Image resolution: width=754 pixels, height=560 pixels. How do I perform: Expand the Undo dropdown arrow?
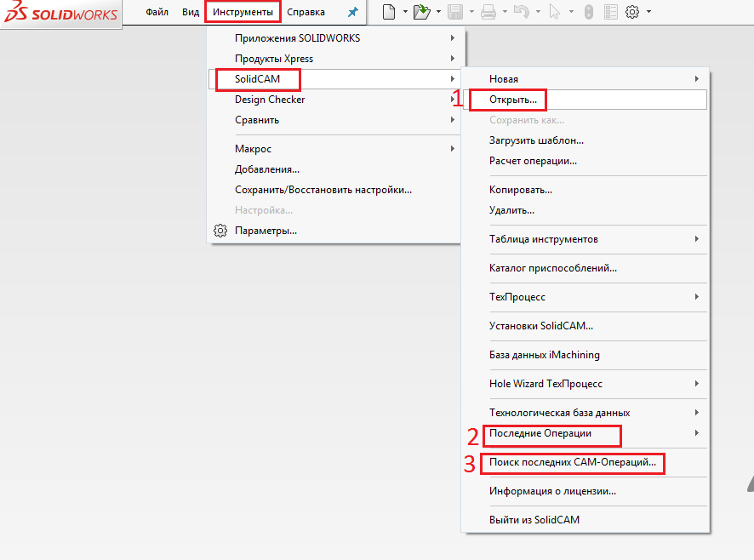(538, 12)
